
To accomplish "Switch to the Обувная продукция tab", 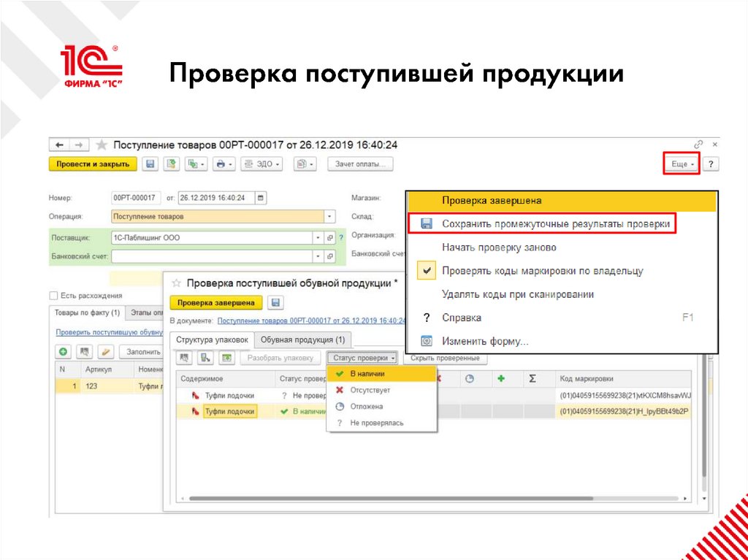I will pos(304,340).
